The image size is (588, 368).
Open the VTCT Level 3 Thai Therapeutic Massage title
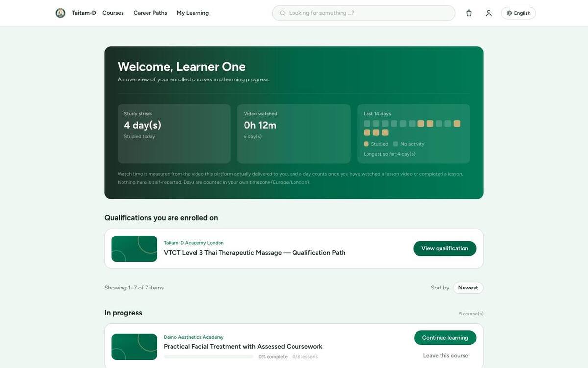point(254,253)
